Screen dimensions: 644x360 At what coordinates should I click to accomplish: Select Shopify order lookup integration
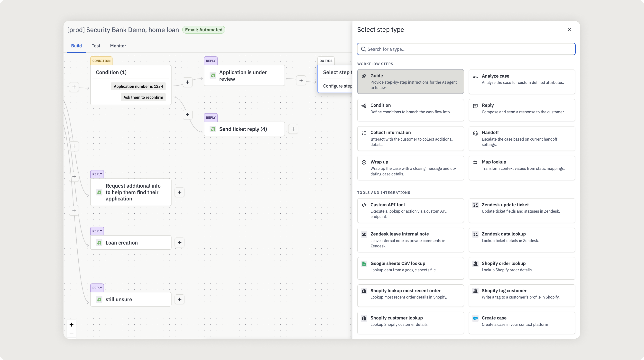(x=522, y=268)
